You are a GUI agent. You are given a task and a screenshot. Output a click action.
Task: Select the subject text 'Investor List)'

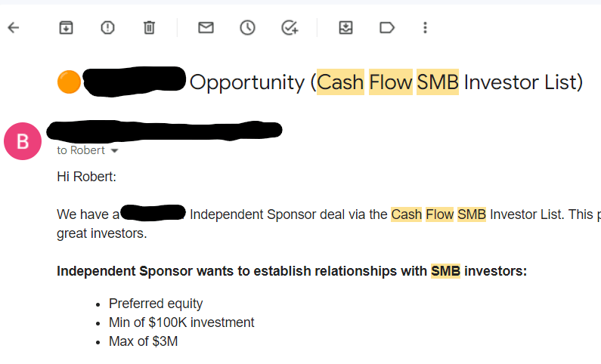[x=523, y=82]
